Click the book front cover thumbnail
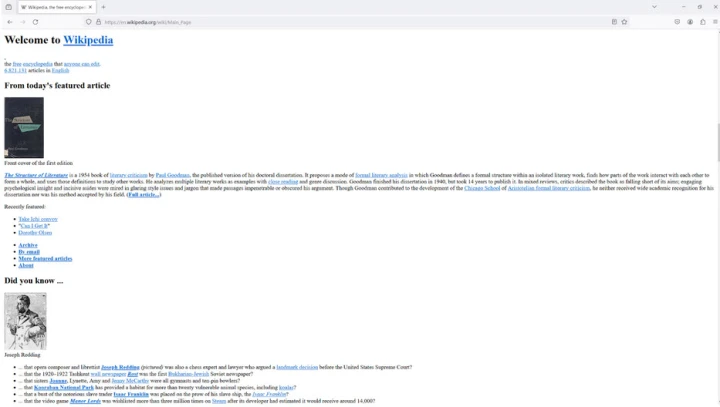Viewport: 720px width, 407px height. [x=24, y=127]
